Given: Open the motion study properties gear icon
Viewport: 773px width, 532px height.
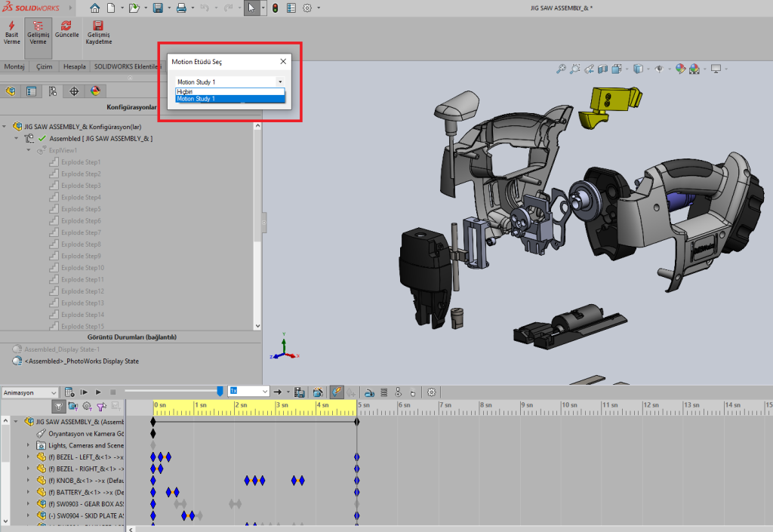Looking at the screenshot, I should [432, 392].
